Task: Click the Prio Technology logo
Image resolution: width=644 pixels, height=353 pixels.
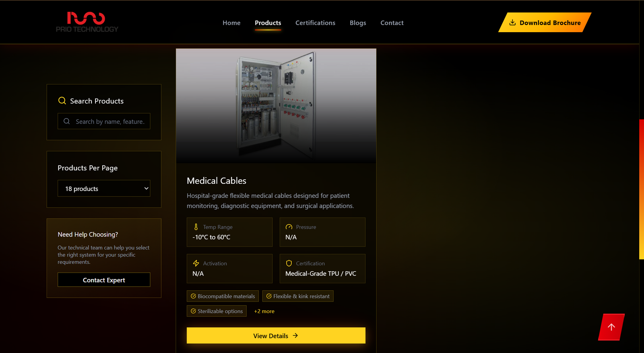Action: (x=87, y=22)
